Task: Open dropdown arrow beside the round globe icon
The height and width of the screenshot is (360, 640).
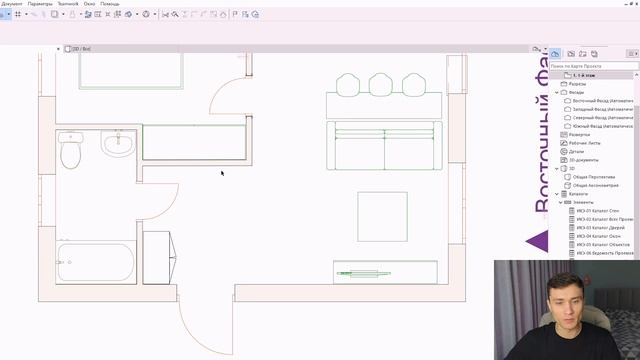Action: tap(155, 14)
